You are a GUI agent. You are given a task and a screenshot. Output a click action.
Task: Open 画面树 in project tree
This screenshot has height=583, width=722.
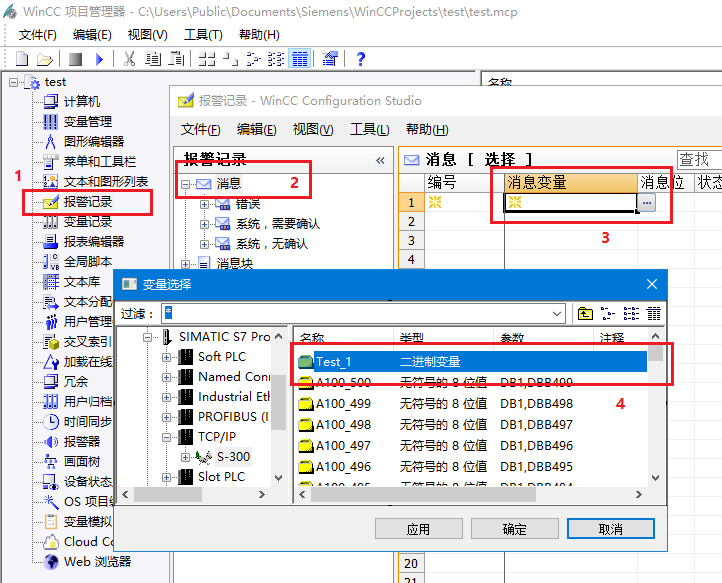click(82, 461)
